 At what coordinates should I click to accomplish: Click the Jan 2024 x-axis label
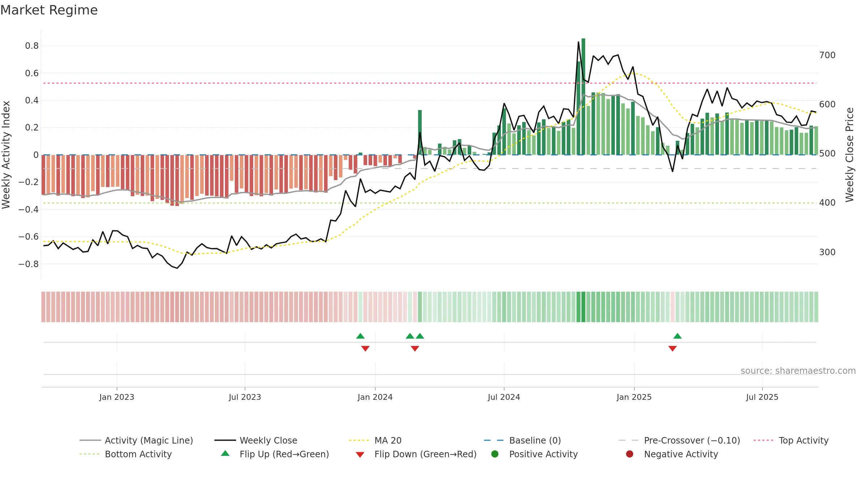point(375,397)
